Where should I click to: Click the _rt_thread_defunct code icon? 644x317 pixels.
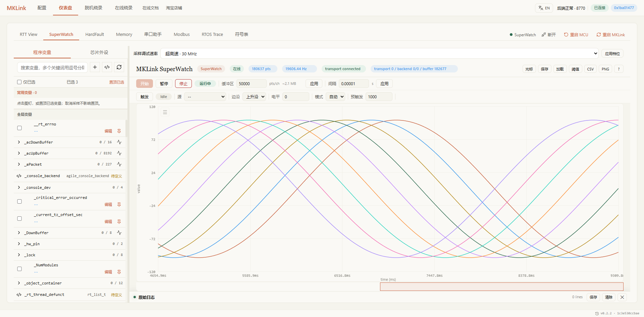click(19, 295)
